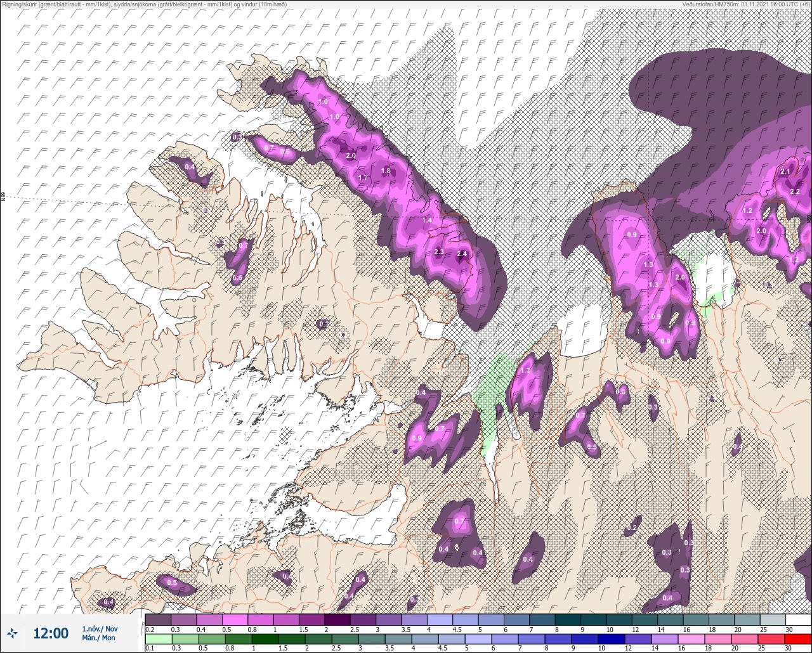Click the 0.2 label under the upper legend row

tap(150, 630)
